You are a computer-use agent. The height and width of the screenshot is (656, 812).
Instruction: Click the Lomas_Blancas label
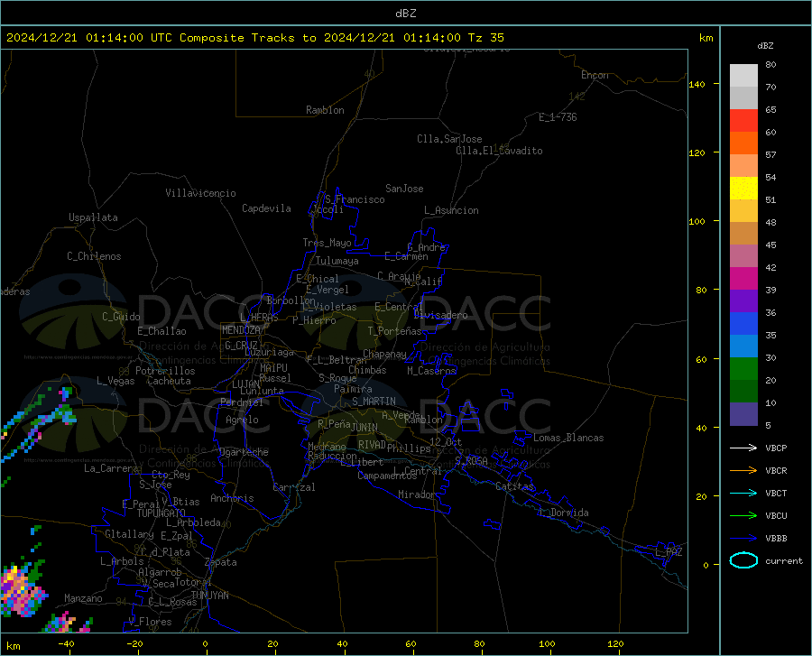click(568, 438)
